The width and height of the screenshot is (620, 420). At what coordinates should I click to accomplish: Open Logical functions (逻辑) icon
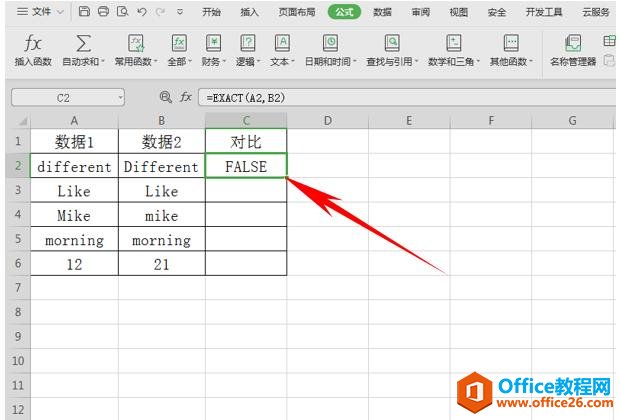(248, 43)
